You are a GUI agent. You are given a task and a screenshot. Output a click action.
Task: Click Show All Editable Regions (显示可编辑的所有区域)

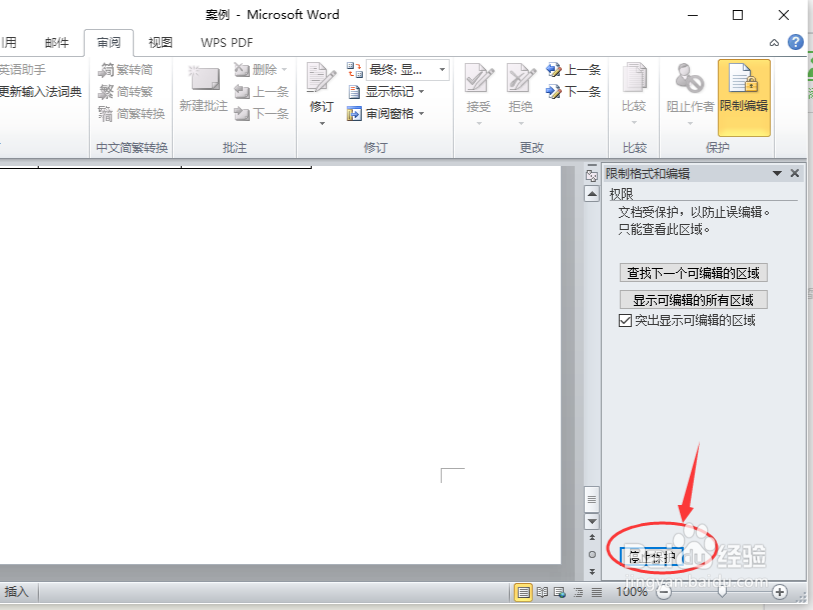[x=693, y=300]
